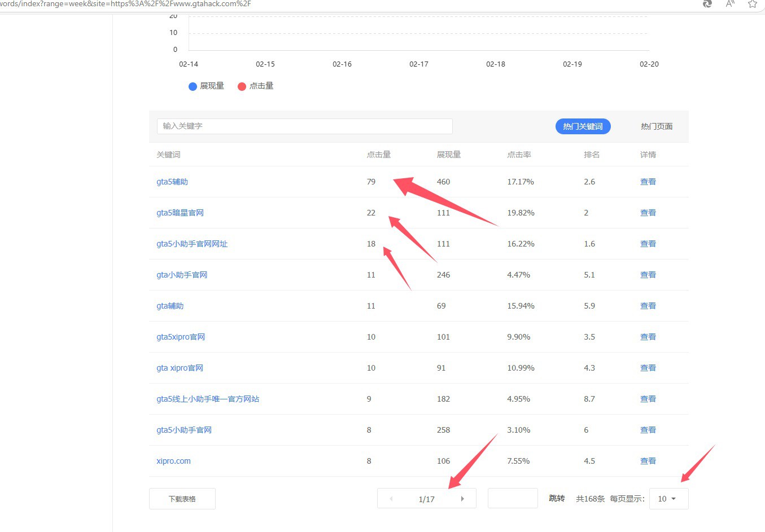Image resolution: width=765 pixels, height=532 pixels.
Task: Click the 17.17% click rate value
Action: coord(521,182)
